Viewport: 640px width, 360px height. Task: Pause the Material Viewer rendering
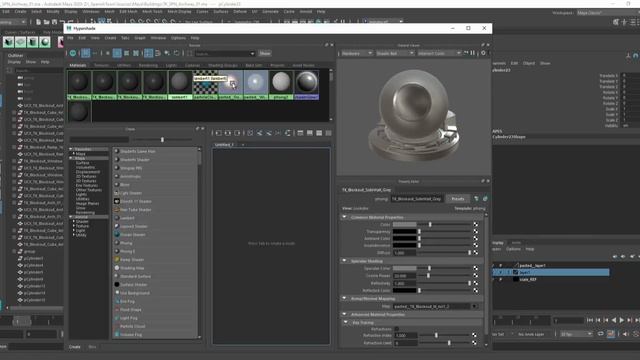(x=473, y=53)
